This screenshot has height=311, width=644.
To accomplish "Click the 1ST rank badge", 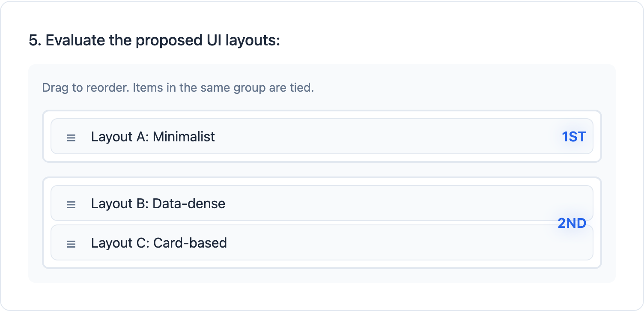I will 573,137.
